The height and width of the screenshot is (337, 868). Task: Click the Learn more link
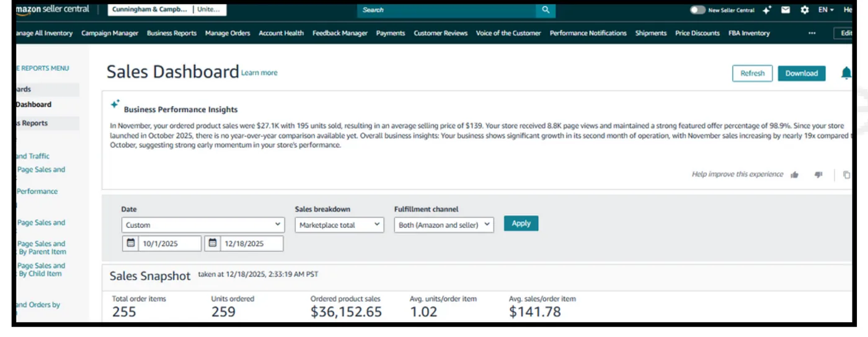point(259,73)
